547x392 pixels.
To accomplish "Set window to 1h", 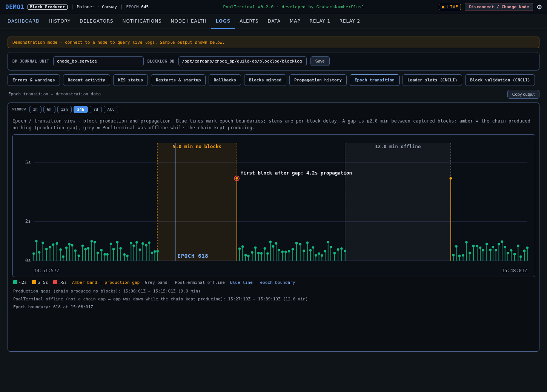I will click(35, 110).
